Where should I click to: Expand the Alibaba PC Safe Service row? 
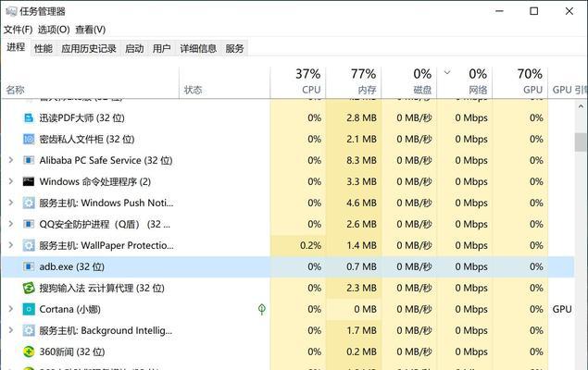(11, 160)
